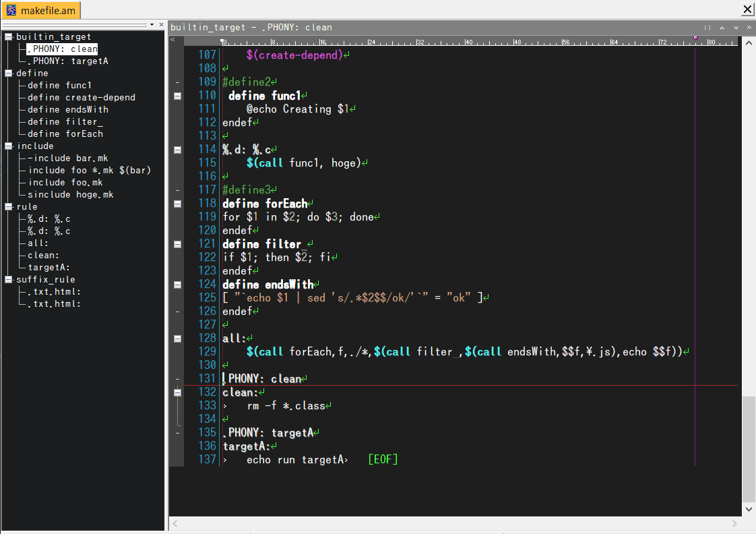Click '$(create-depend)' on line 107
Viewport: 756px width, 534px height.
click(294, 55)
